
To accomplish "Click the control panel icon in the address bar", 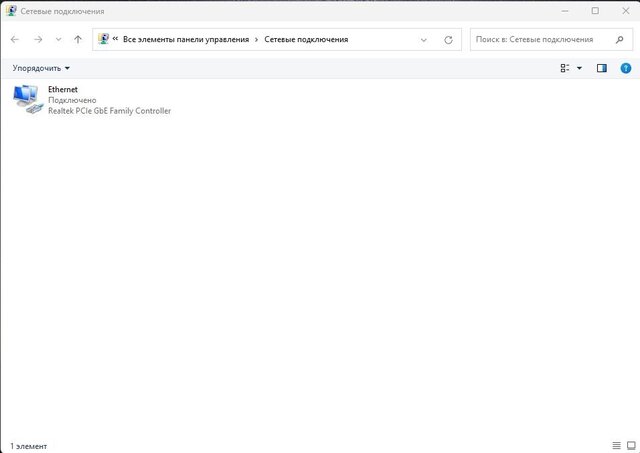I will pos(103,39).
